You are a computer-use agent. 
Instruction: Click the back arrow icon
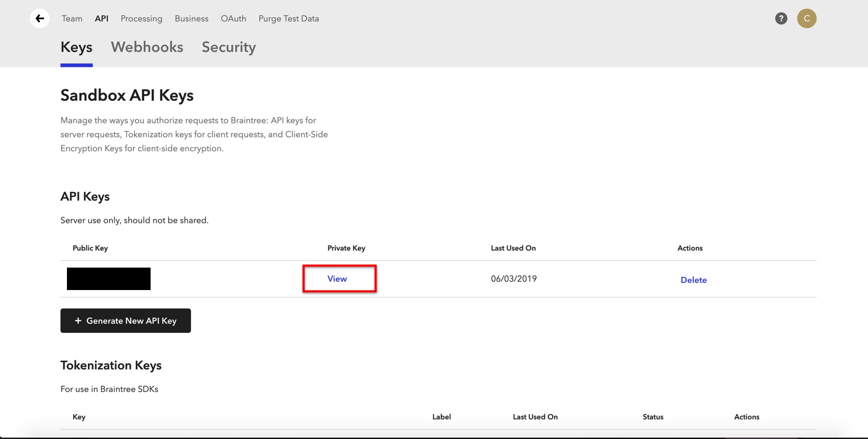[40, 19]
